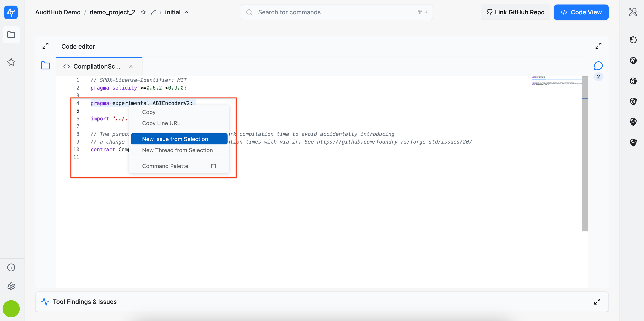Viewport: 644px width, 321px height.
Task: Open favorites star in left sidebar
Action: 11,62
